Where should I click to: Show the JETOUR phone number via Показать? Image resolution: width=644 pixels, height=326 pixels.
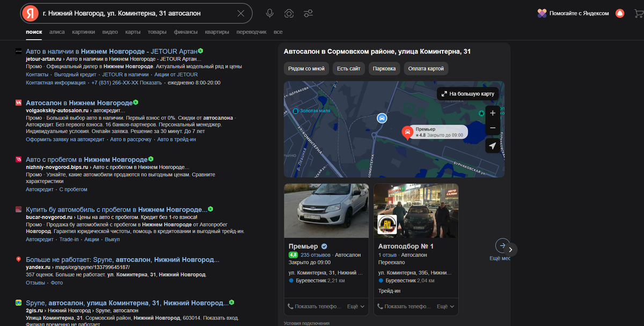click(x=151, y=83)
